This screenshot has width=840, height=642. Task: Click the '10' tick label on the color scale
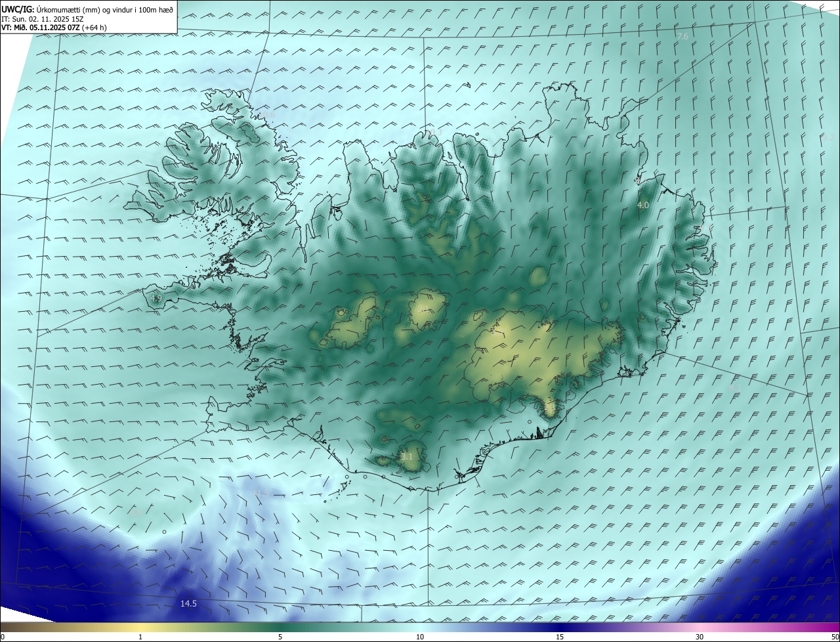coord(420,637)
